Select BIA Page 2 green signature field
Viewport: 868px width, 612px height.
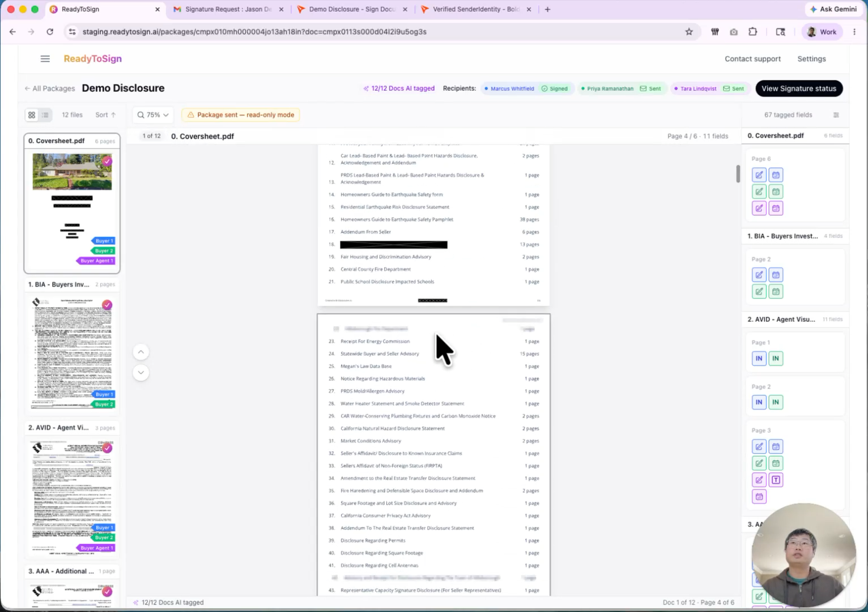(x=759, y=291)
